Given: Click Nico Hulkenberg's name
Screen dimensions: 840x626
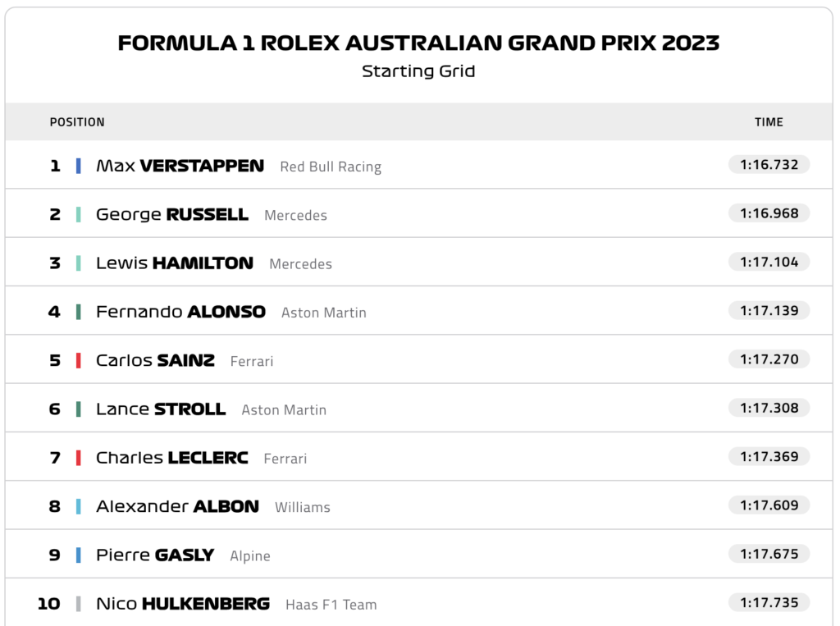Looking at the screenshot, I should pos(182,604).
